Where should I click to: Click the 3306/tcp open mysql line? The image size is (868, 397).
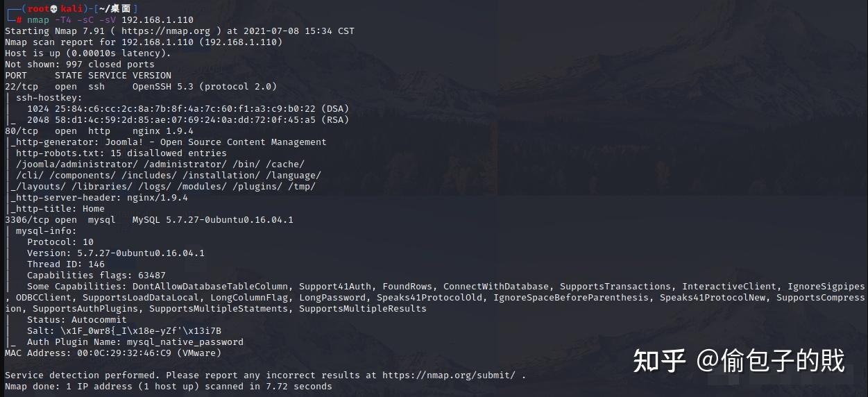click(149, 219)
